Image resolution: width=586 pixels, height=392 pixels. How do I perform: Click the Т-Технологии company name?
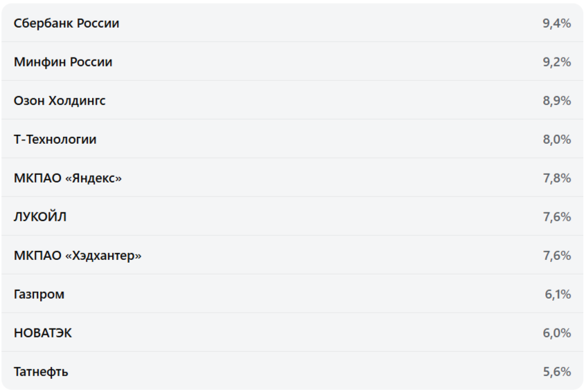55,140
